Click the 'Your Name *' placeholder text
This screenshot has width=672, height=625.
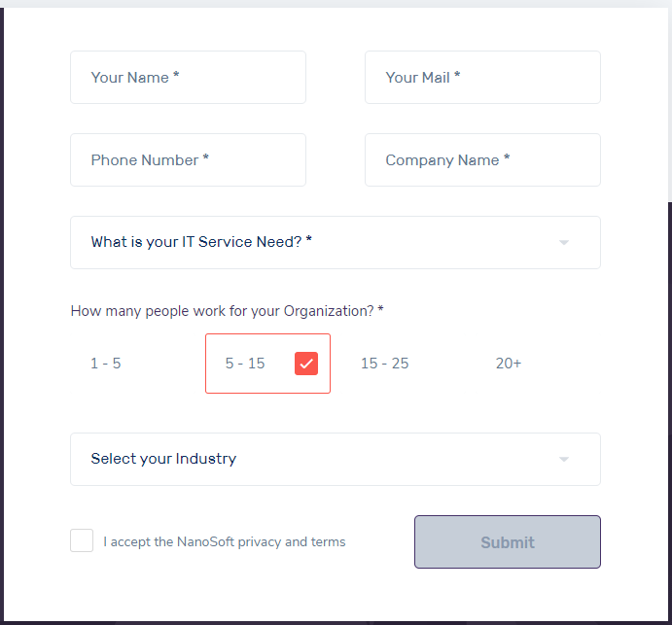pos(135,78)
